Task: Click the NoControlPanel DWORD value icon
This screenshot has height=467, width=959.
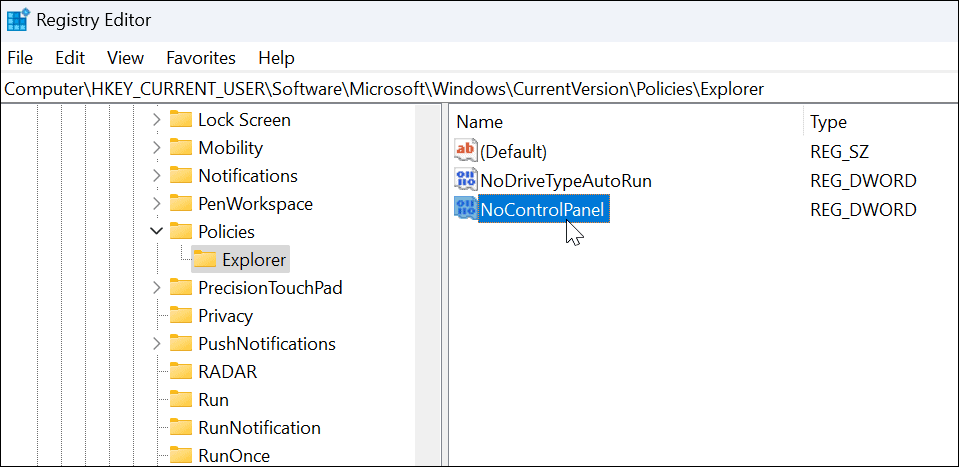Action: 466,209
